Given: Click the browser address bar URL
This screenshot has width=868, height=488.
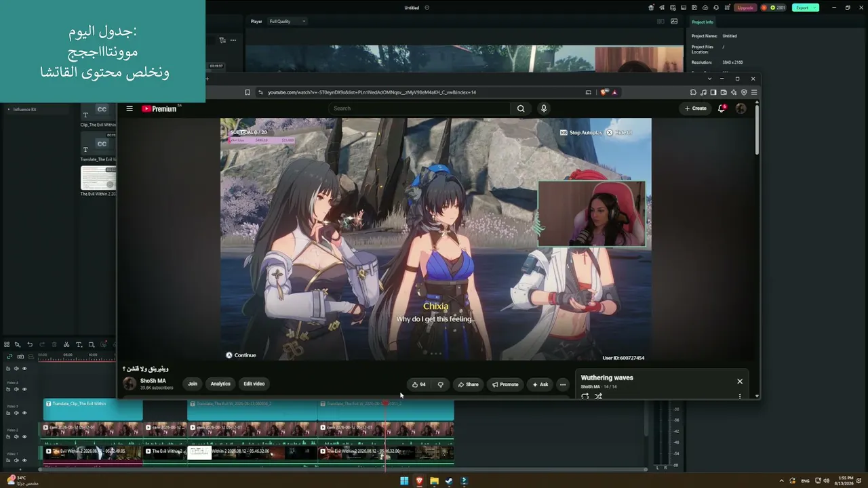Looking at the screenshot, I should click(x=372, y=92).
